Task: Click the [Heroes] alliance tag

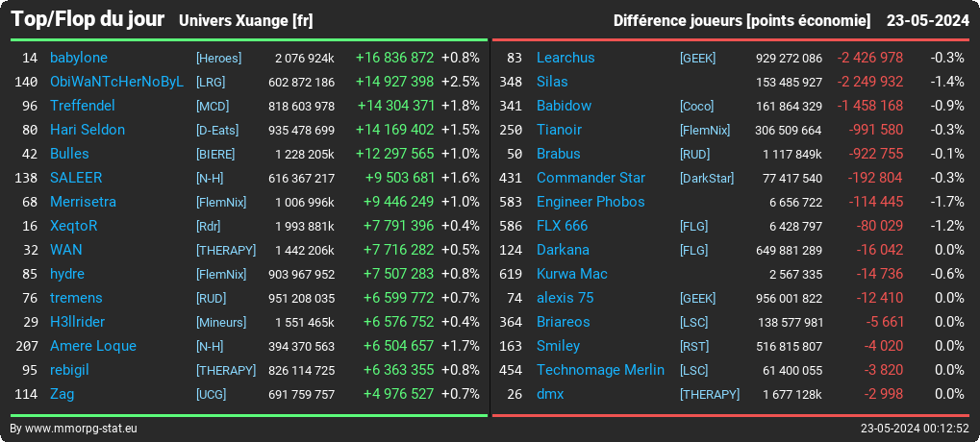Action: [218, 58]
